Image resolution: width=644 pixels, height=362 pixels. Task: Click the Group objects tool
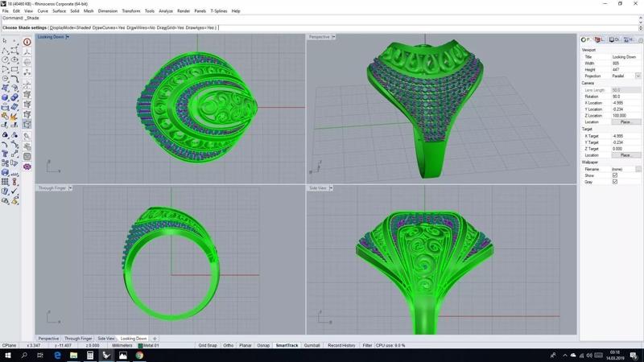click(x=5, y=134)
